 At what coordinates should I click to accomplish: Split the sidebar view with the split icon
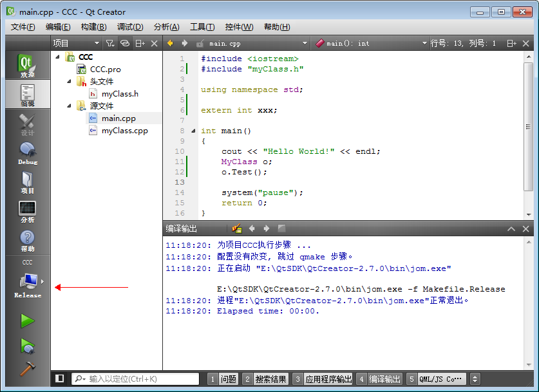coord(139,42)
